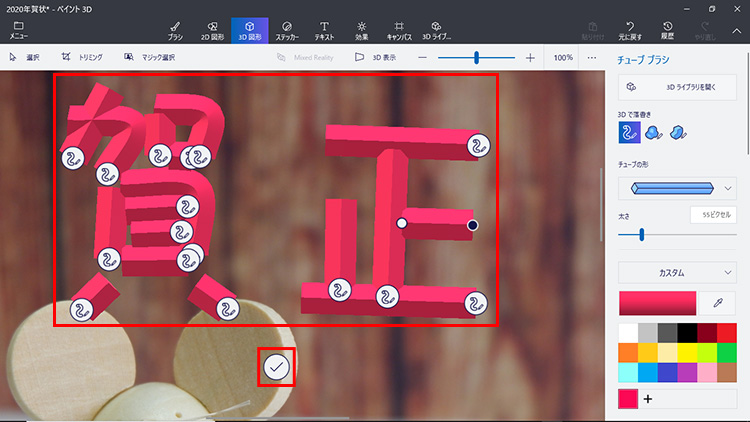The width and height of the screenshot is (750, 422).
Task: Open the カスタム material dropdown
Action: 677,272
